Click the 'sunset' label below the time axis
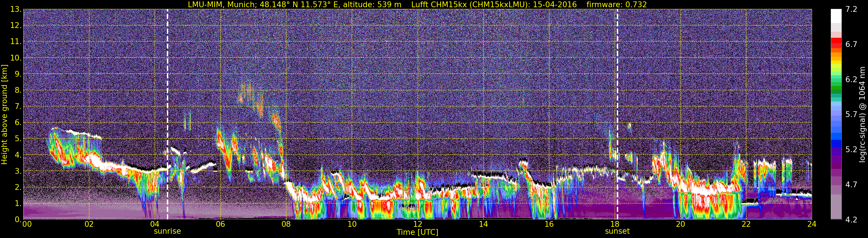Viewport: 868px width, 238px height. coord(617,231)
